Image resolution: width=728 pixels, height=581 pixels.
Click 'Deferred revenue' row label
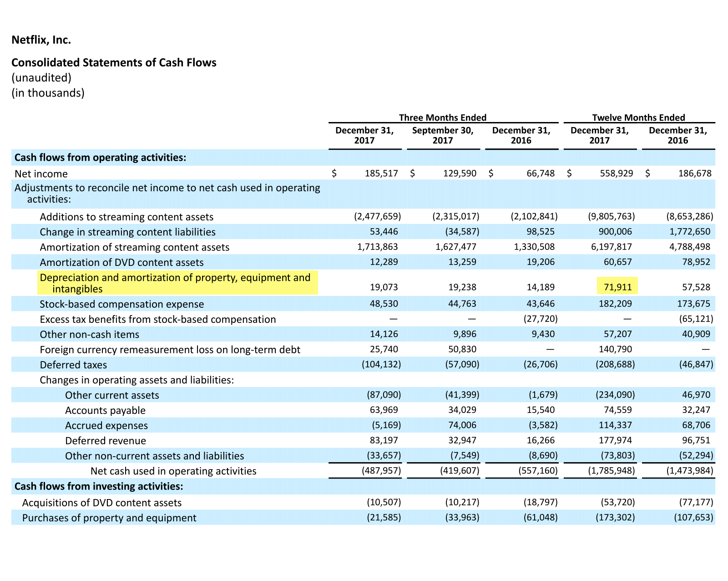click(x=106, y=441)
